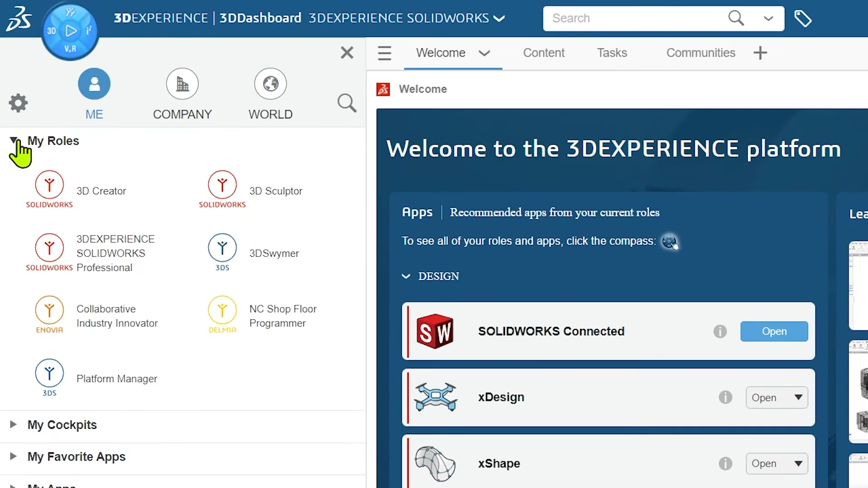This screenshot has height=488, width=868.
Task: Select the 3D Creator role icon
Action: coord(49,189)
